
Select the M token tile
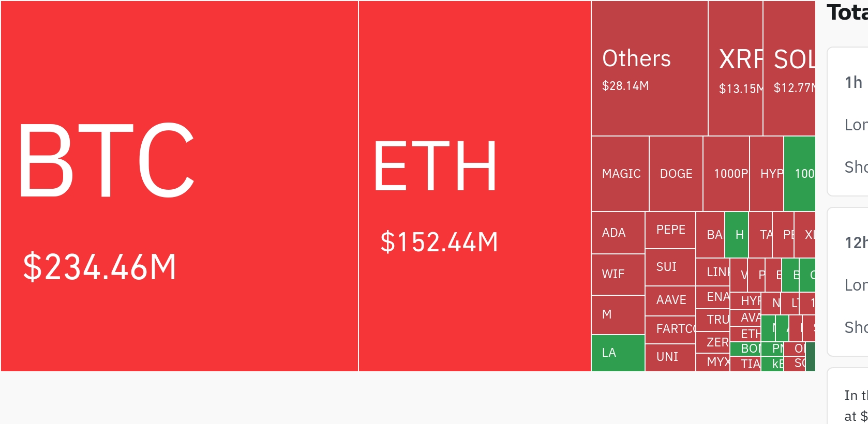(x=618, y=314)
